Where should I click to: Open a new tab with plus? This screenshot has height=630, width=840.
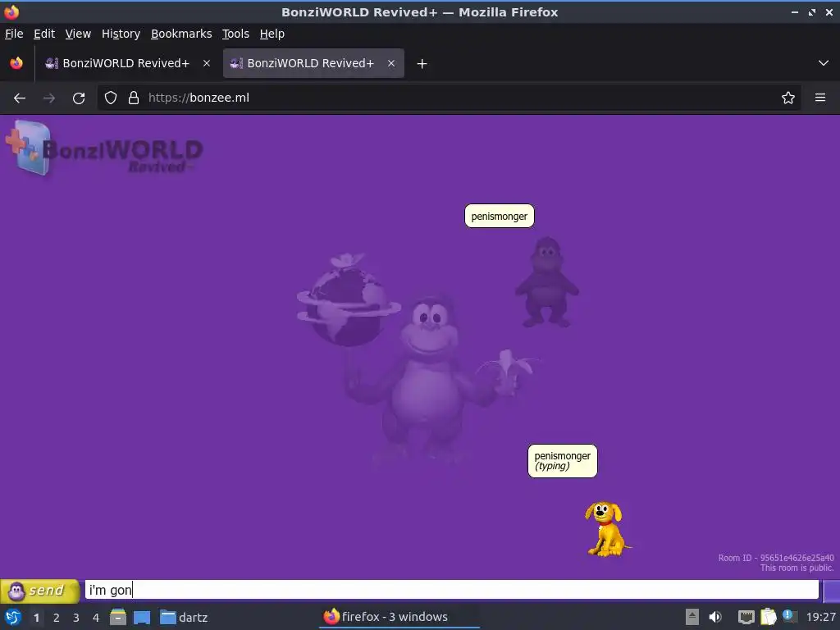pos(422,64)
